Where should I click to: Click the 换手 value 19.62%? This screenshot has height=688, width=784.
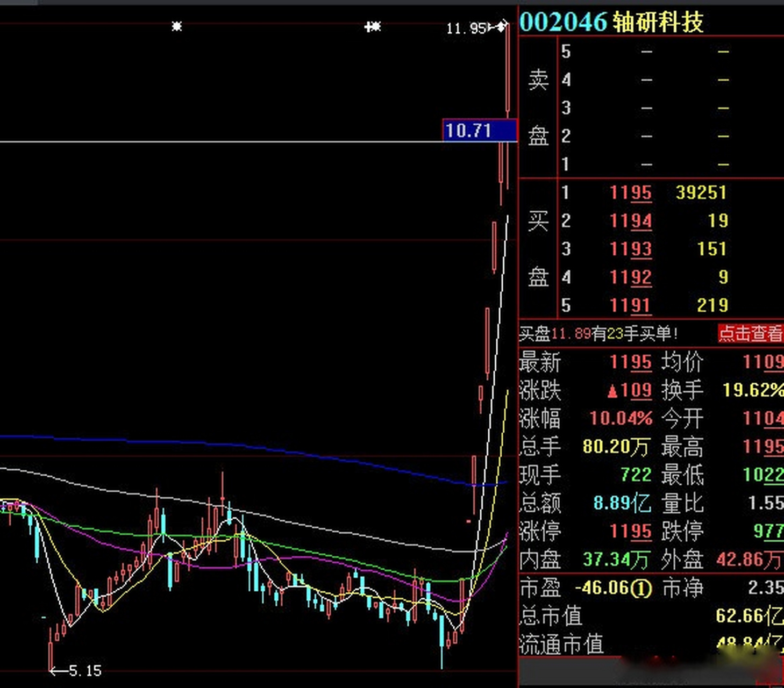753,390
